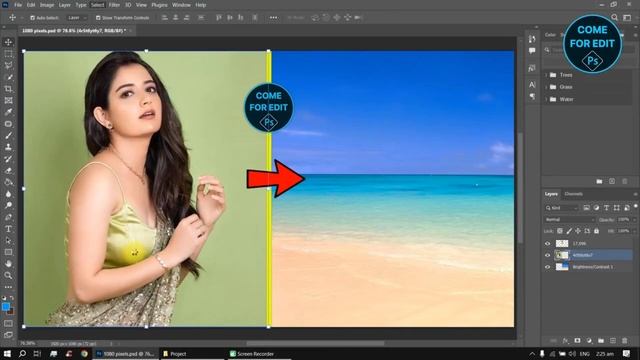The image size is (640, 360).
Task: Hide the selected middle layer's eye icon
Action: (x=548, y=255)
